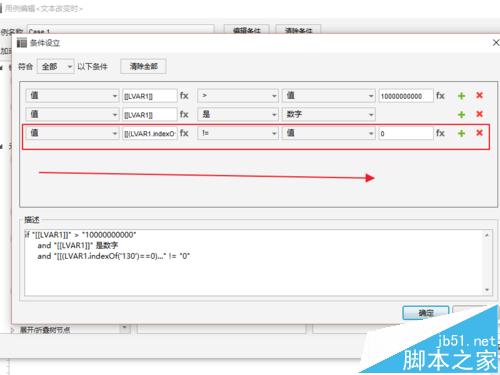Delete the 是 数字 condition row
Viewport: 500px width, 375px height.
click(479, 114)
